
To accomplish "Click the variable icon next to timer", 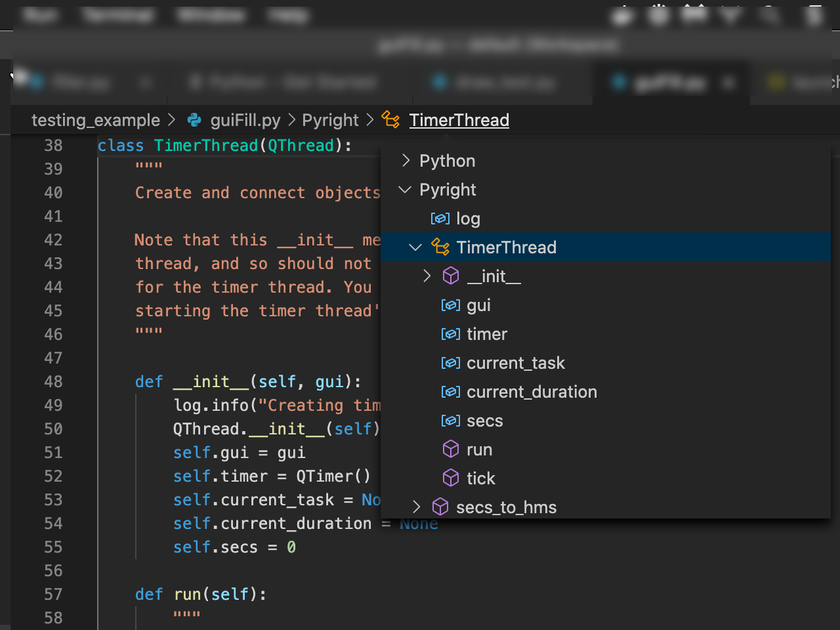I will (451, 334).
